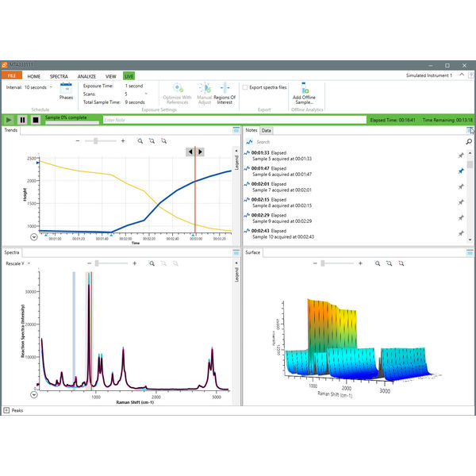Click zoom-in plus on Surface panel
The image size is (476, 476).
tap(360, 263)
